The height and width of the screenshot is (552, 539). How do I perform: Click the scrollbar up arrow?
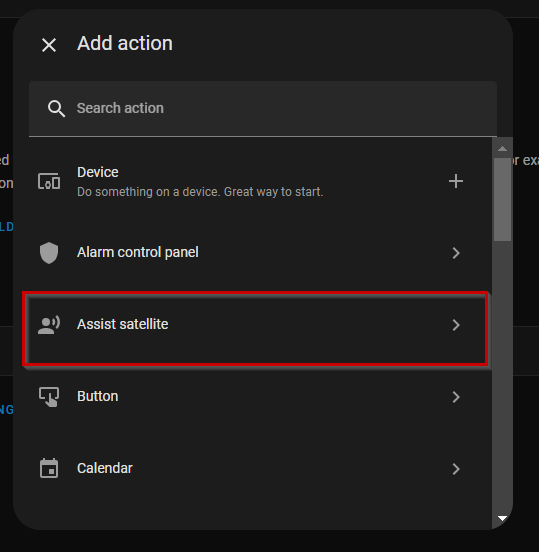pos(502,149)
